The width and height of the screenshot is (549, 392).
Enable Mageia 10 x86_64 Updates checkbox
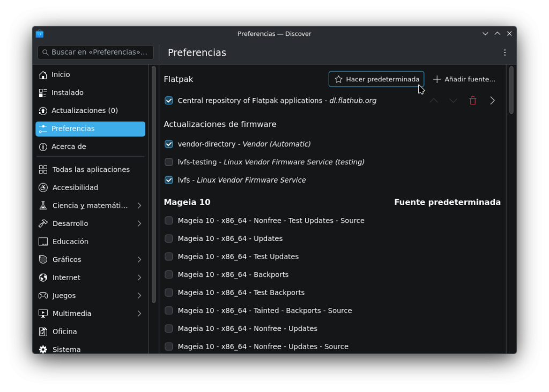[x=169, y=238]
